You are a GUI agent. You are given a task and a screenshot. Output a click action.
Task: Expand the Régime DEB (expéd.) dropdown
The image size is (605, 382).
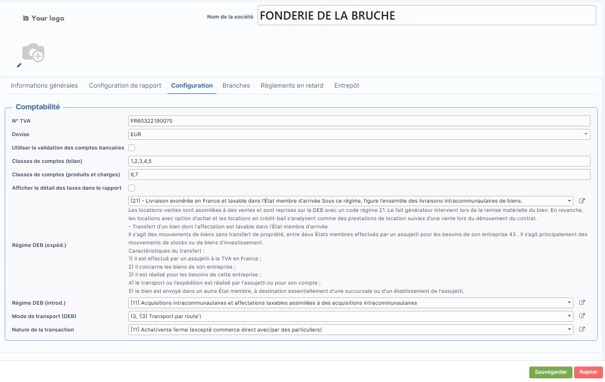pyautogui.click(x=569, y=201)
